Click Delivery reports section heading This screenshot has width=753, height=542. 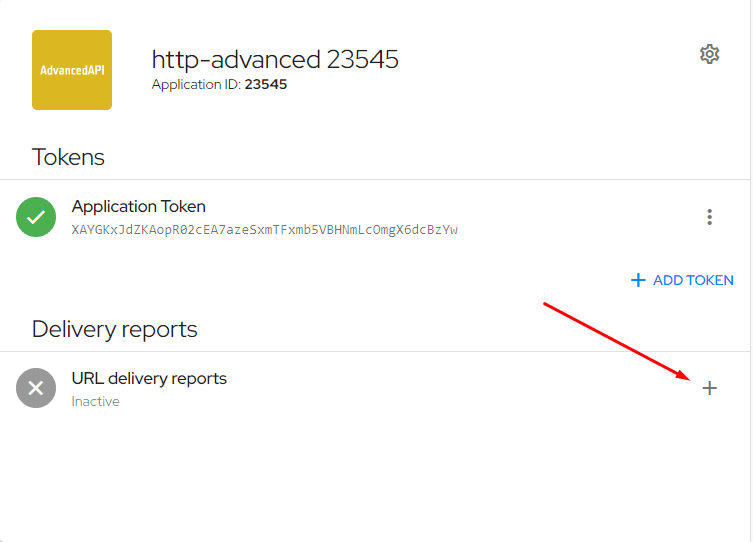click(115, 329)
